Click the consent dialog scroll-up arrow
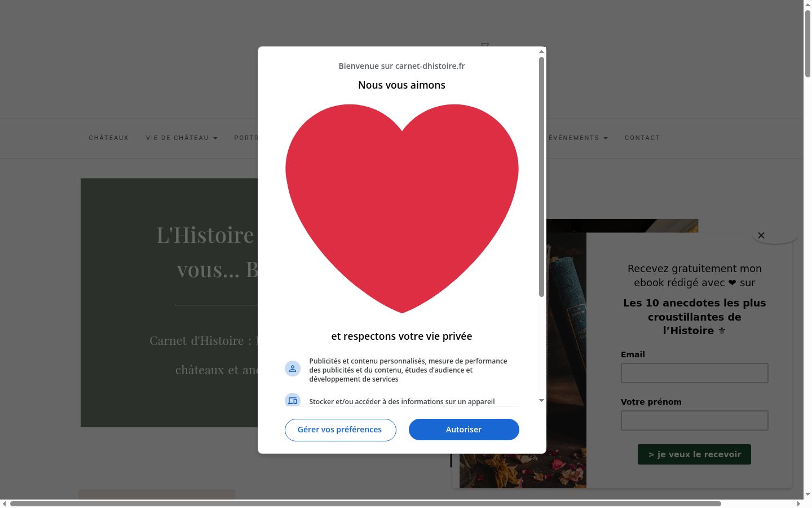Viewport: 812px width, 508px height. [x=541, y=52]
